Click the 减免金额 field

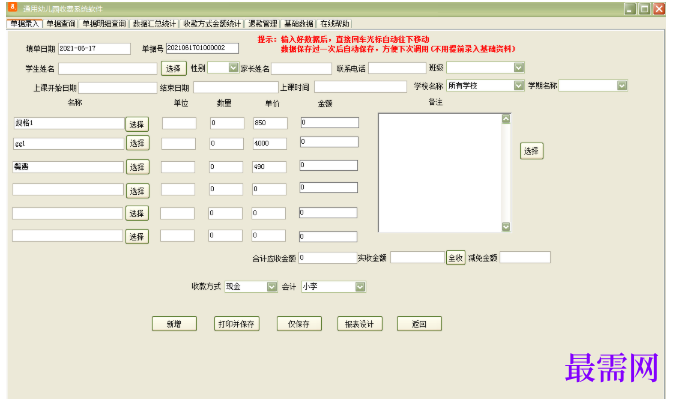click(x=525, y=257)
